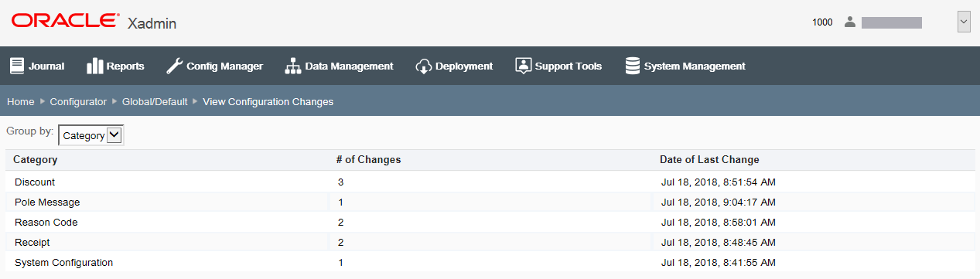Open the Journal menu
980x279 pixels.
click(x=37, y=66)
